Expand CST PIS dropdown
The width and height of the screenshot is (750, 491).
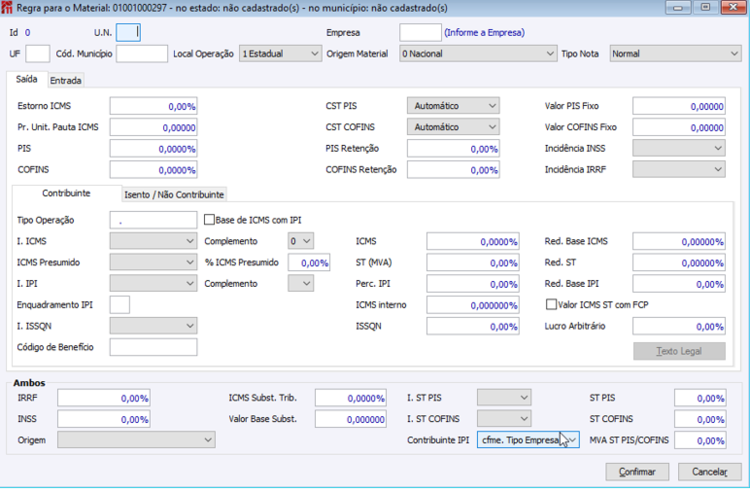pyautogui.click(x=453, y=106)
